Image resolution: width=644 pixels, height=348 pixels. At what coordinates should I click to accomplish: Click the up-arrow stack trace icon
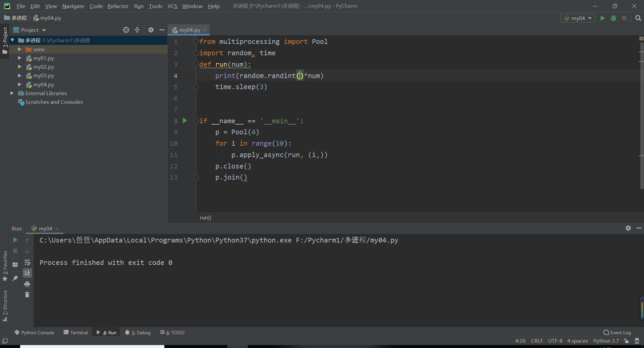pos(27,240)
